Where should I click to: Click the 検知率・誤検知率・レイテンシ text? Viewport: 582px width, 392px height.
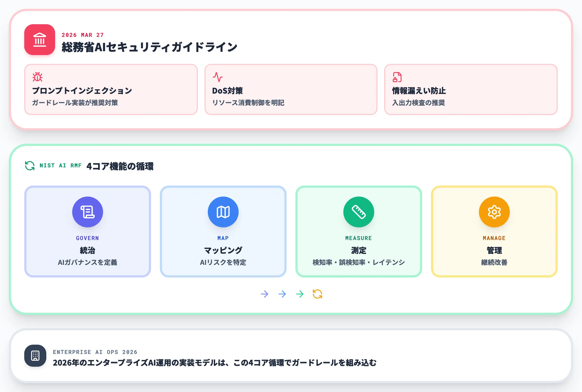(359, 262)
